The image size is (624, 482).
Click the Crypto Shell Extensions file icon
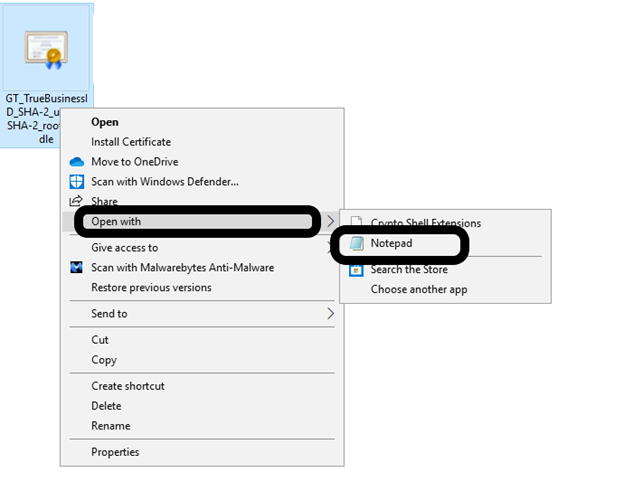(356, 221)
